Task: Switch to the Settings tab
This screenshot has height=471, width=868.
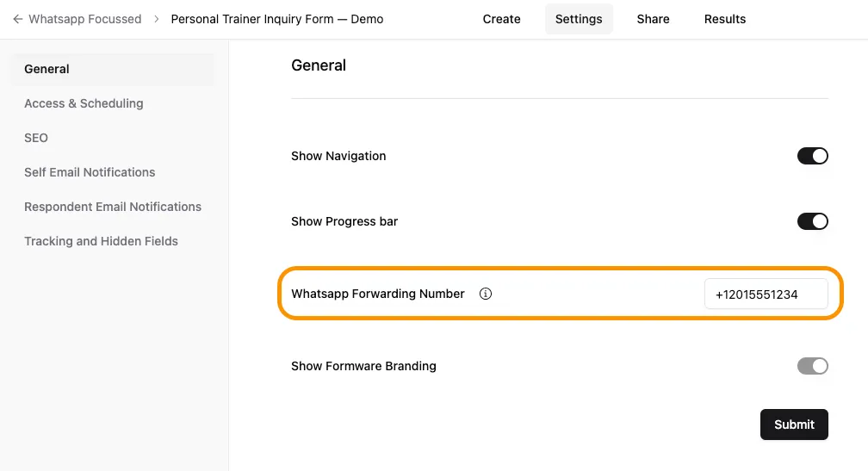Action: pyautogui.click(x=579, y=19)
